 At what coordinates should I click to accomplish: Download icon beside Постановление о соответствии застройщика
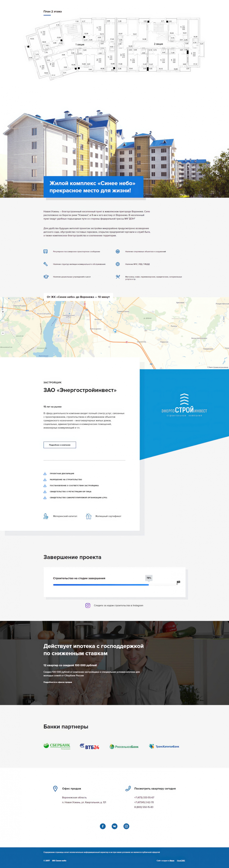(45, 485)
